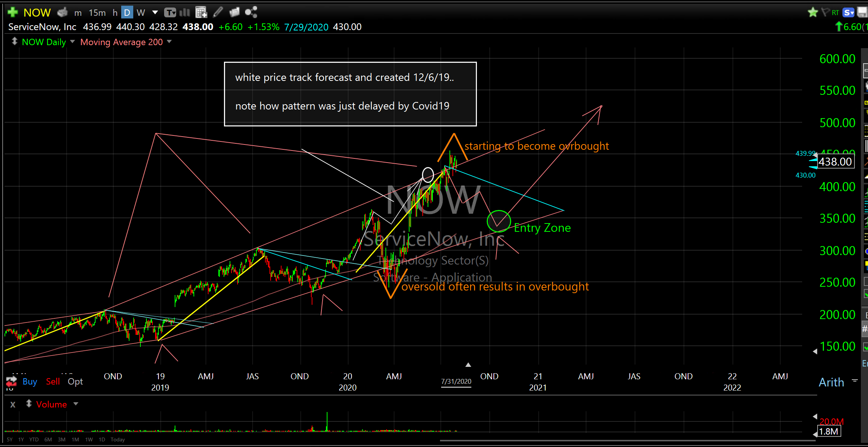Image resolution: width=868 pixels, height=447 pixels.
Task: Select the 15m timeframe
Action: [97, 12]
